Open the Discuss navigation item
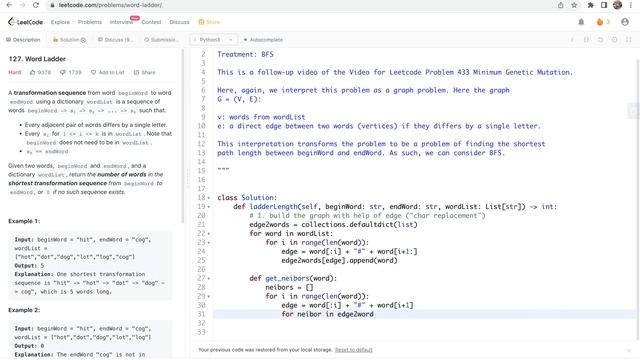This screenshot has height=360, width=640. (x=180, y=22)
